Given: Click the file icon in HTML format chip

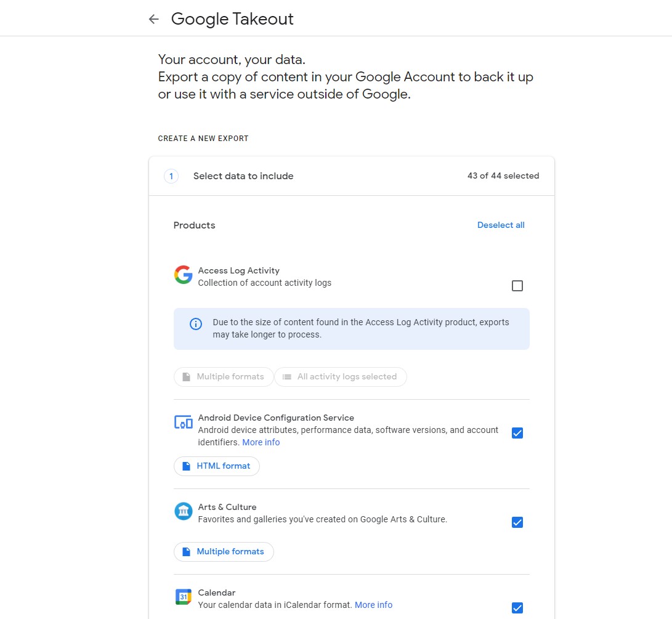Looking at the screenshot, I should pos(187,466).
